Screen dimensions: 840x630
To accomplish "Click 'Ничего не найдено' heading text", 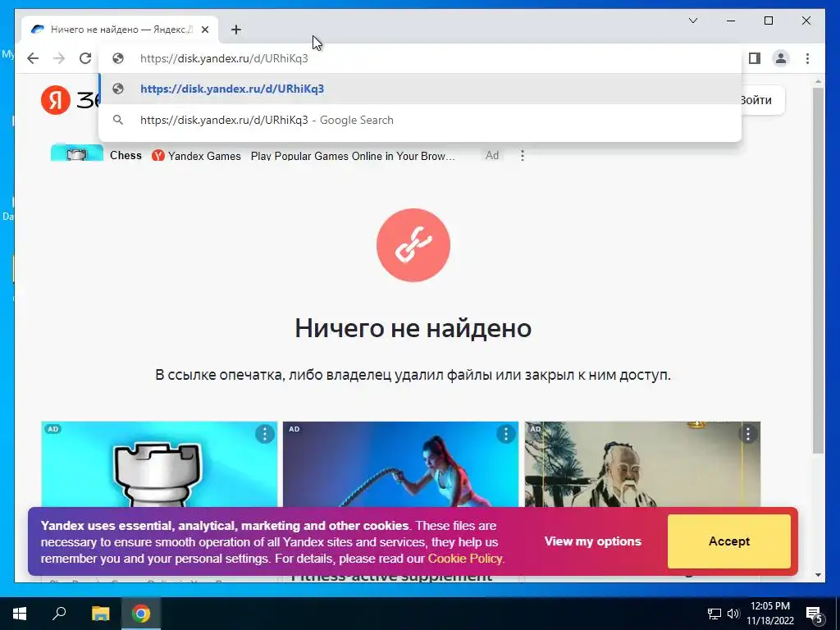I will (x=413, y=328).
